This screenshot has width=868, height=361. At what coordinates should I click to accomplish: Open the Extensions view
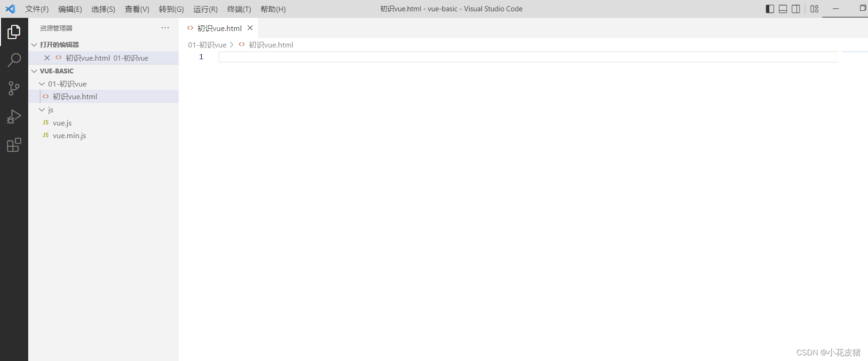tap(14, 145)
